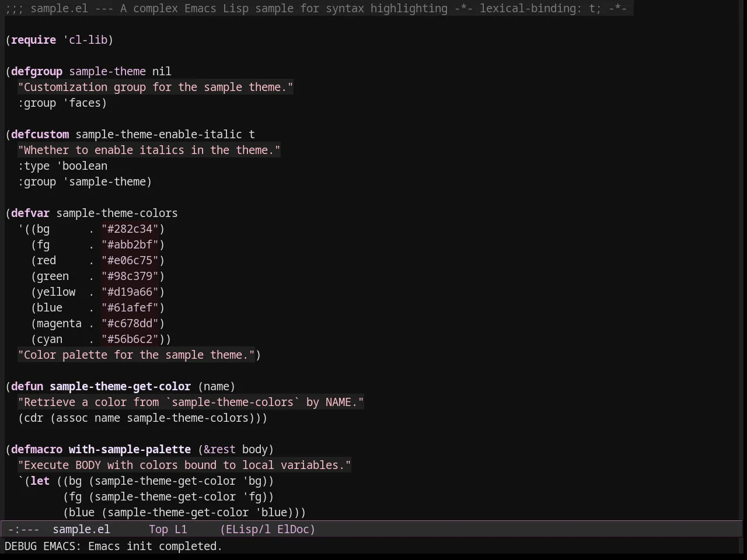747x560 pixels.
Task: Click the color string "#abb2bf"
Action: (130, 244)
